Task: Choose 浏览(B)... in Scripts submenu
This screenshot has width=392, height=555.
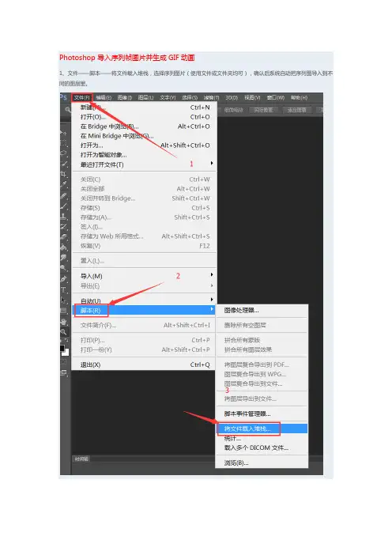Action: pyautogui.click(x=262, y=462)
